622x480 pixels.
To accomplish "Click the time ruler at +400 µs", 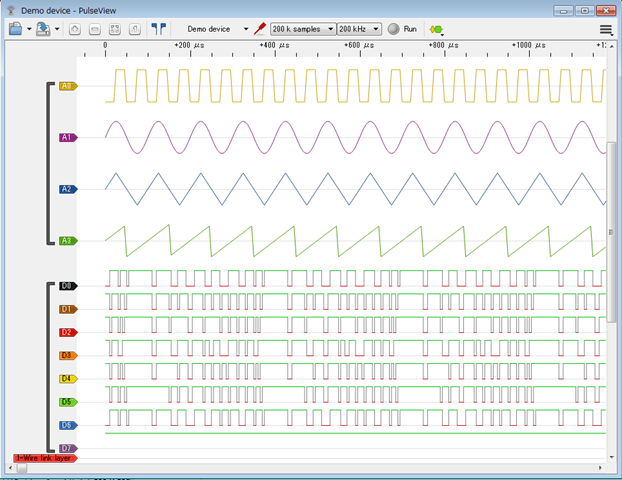I will pyautogui.click(x=273, y=46).
